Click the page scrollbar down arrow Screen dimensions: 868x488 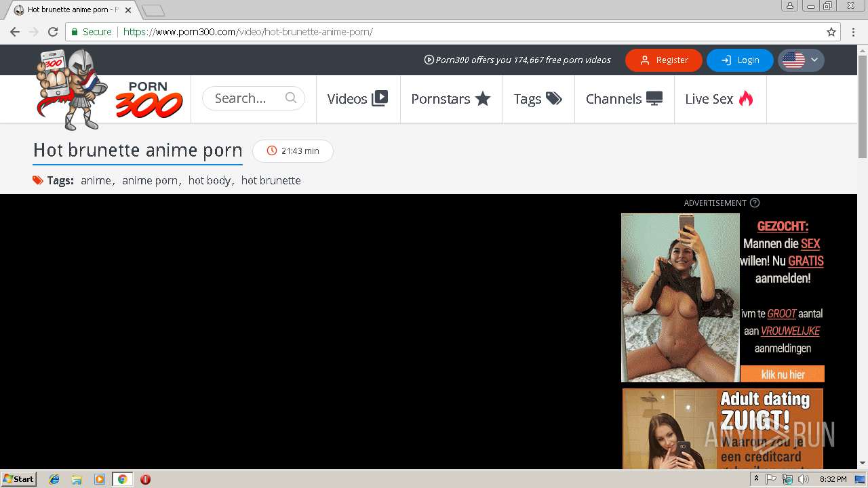pyautogui.click(x=863, y=463)
